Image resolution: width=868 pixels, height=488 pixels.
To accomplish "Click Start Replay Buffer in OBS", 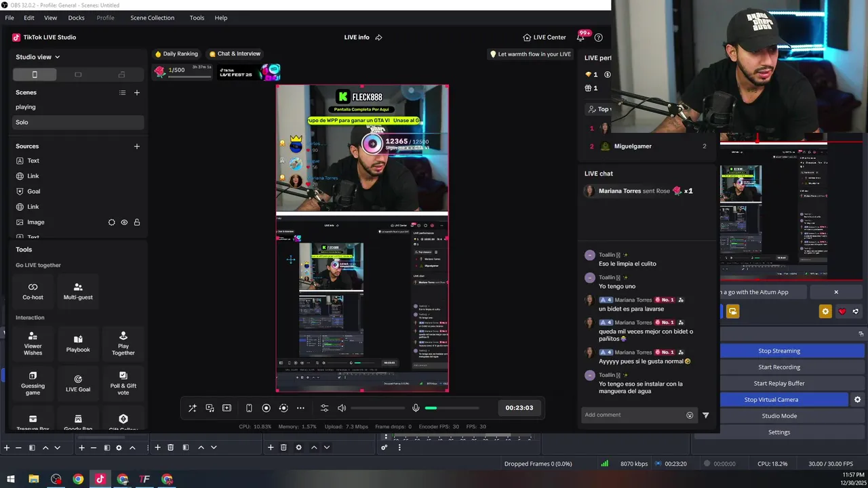I will (x=779, y=384).
